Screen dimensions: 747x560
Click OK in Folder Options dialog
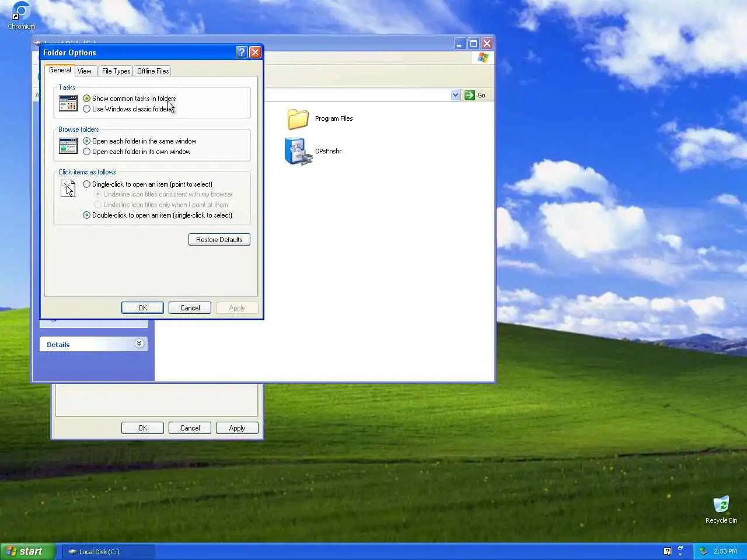point(142,308)
